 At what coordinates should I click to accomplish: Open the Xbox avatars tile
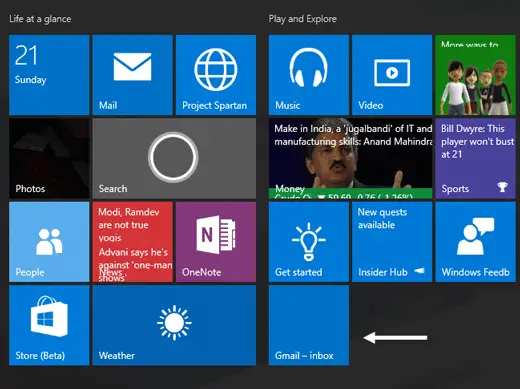point(475,75)
